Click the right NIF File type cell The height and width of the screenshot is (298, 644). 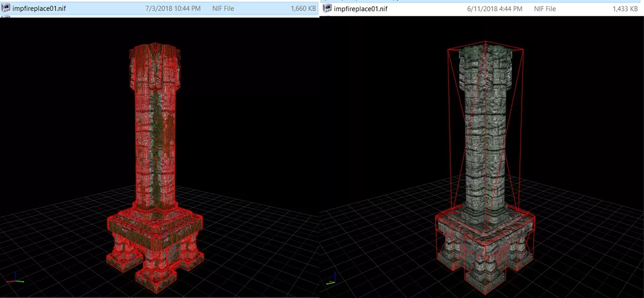(545, 9)
